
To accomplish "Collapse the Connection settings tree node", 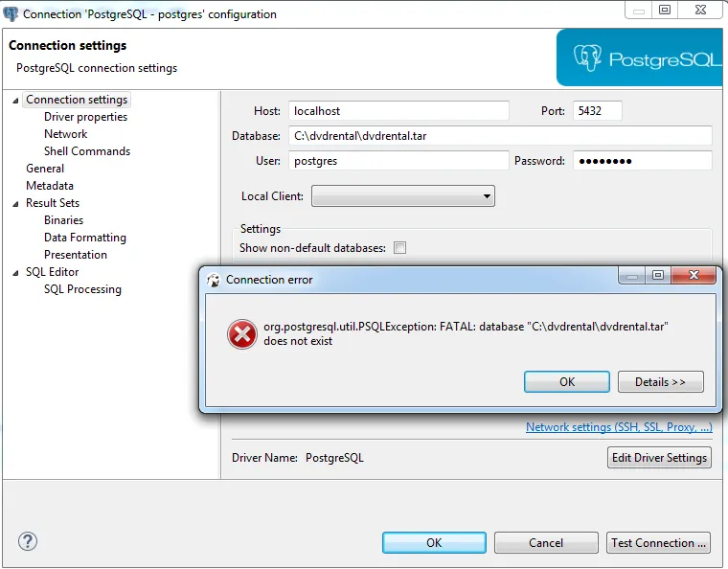I will pos(15,101).
